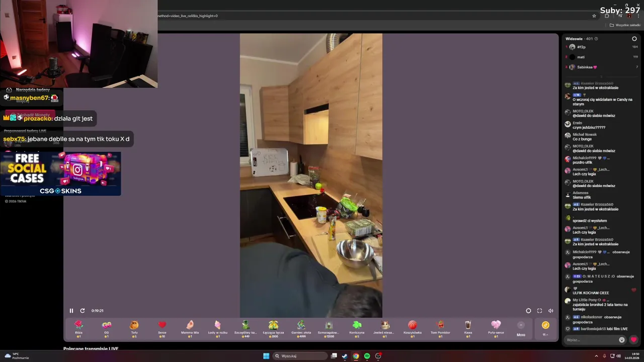Send the Lody w rożku gift
The image size is (644, 362).
pos(218,329)
